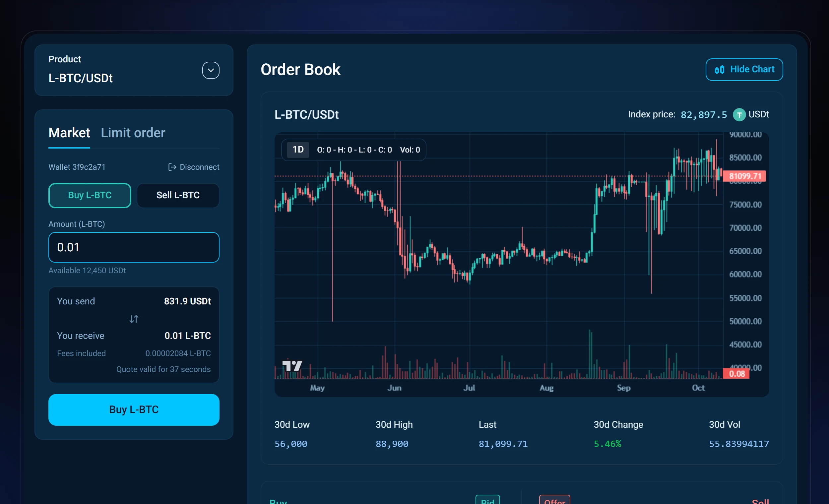Submit the large Buy L-BTC order button
829x504 pixels.
(x=134, y=409)
